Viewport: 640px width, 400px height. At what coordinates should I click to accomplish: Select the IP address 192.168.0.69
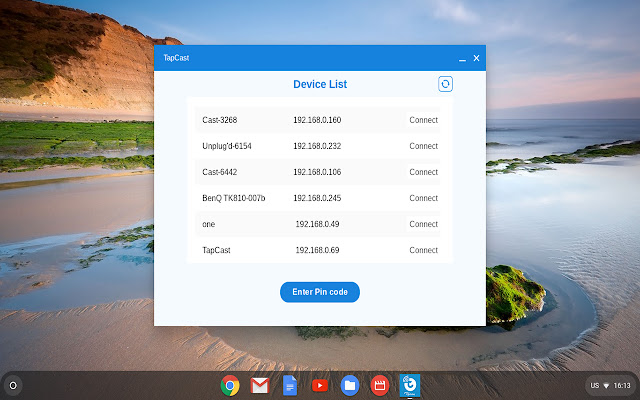click(x=317, y=250)
